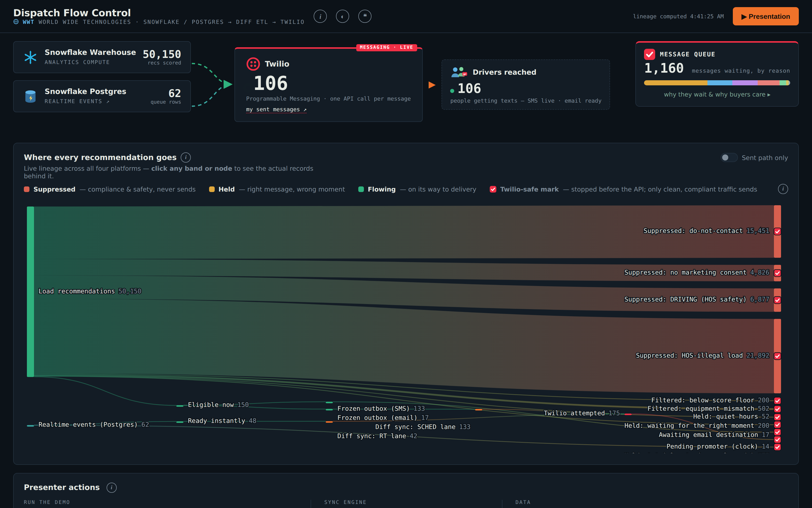The image size is (812, 508).
Task: Open the quote-mark icon in header
Action: (x=365, y=16)
